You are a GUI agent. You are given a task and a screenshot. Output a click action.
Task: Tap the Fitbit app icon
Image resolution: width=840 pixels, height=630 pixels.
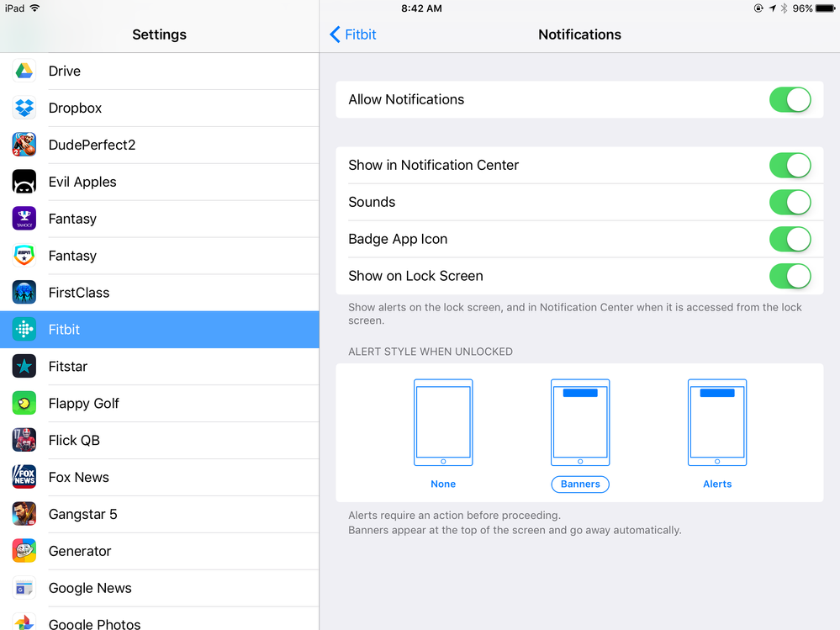click(x=24, y=330)
